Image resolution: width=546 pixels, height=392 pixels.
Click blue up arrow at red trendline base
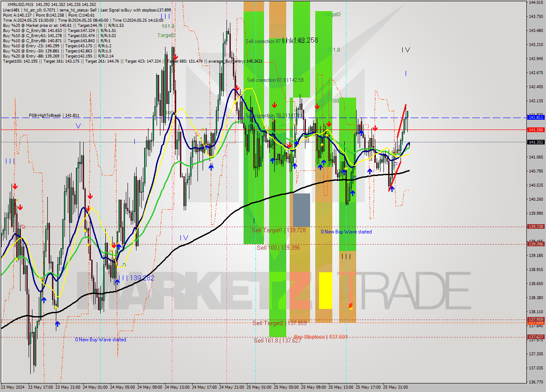tap(392, 189)
